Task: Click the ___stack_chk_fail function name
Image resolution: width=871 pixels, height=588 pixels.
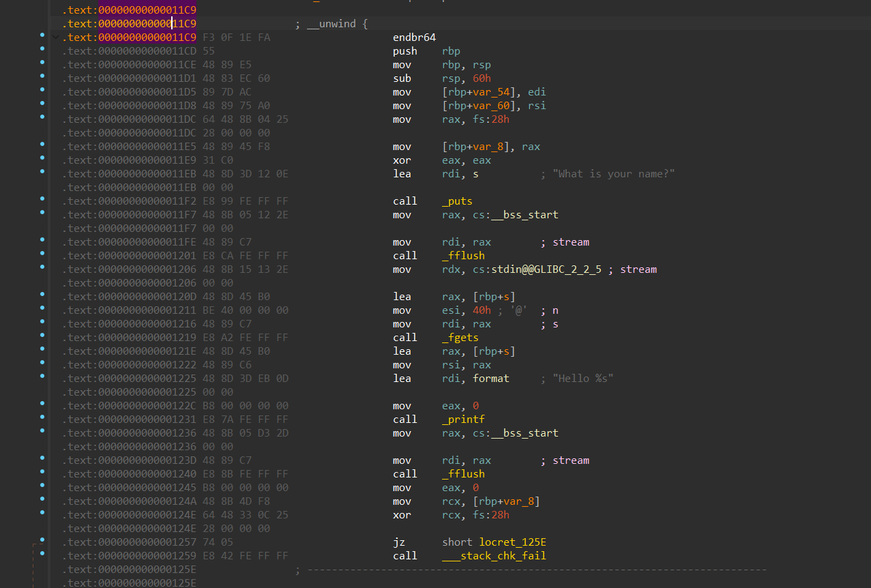Action: (494, 556)
